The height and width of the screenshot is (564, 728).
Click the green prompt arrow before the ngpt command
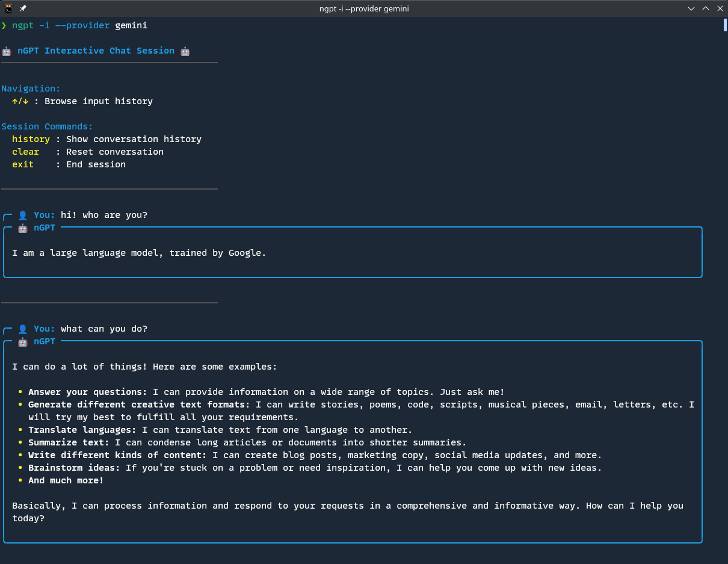(x=5, y=25)
